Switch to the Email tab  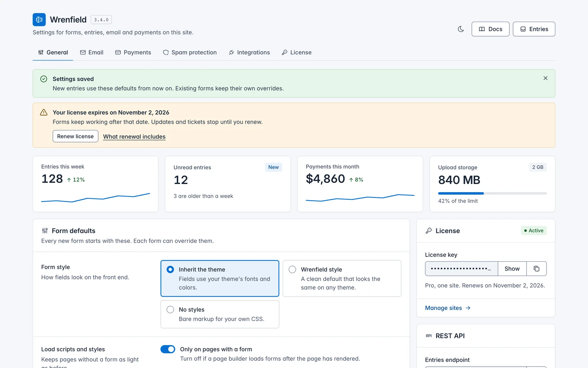click(92, 52)
